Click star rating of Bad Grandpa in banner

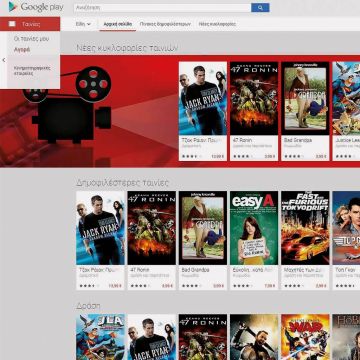[x=294, y=156]
